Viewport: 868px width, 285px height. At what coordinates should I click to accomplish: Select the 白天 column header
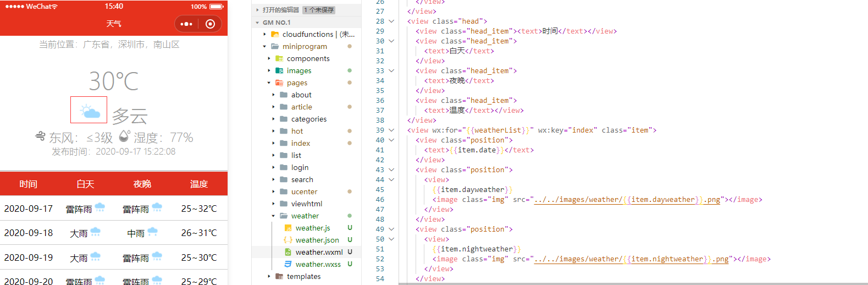(x=85, y=184)
